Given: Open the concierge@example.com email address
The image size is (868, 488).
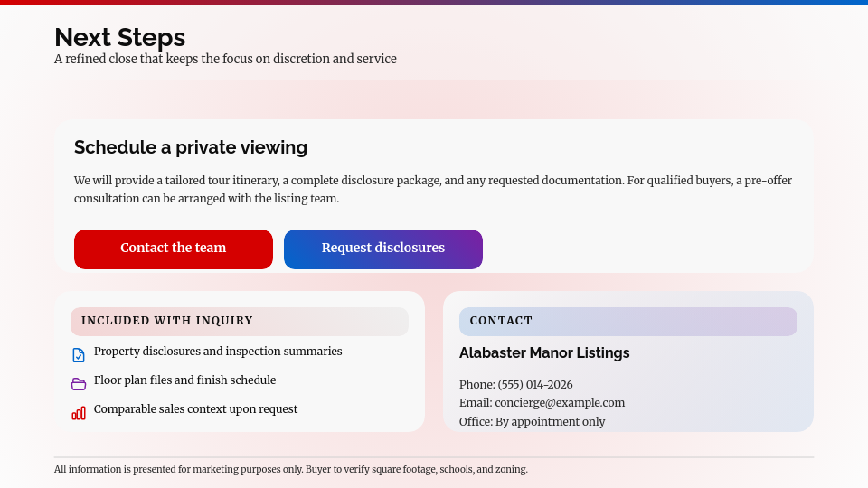Looking at the screenshot, I should click(x=559, y=403).
